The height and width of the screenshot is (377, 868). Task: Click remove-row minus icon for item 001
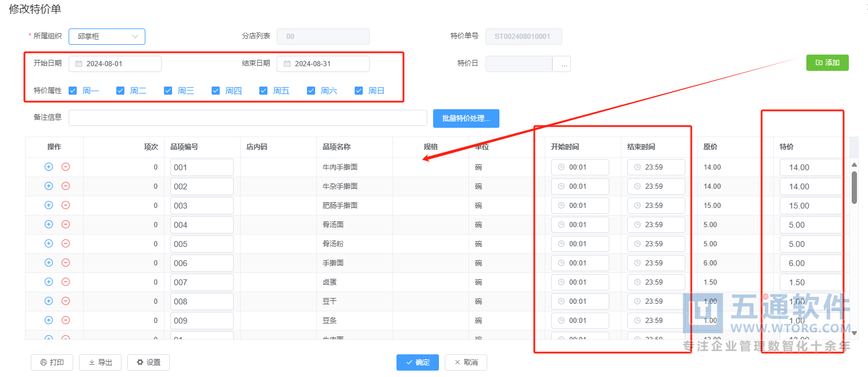(x=66, y=167)
